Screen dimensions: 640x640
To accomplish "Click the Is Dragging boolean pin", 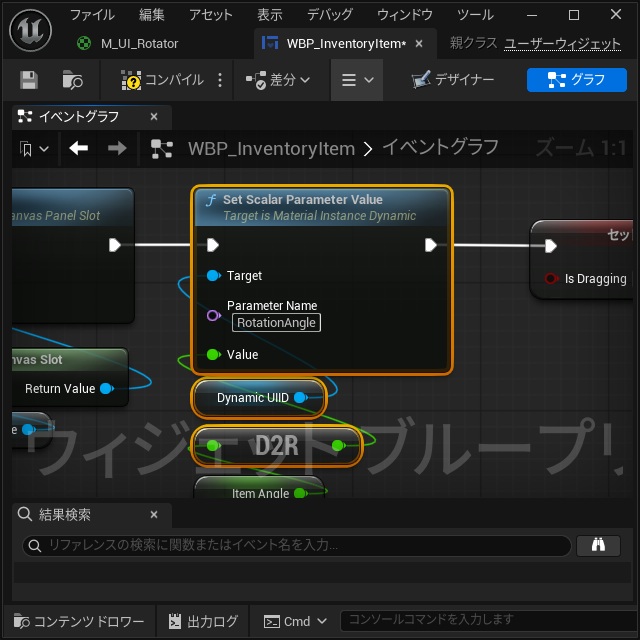I will click(551, 279).
